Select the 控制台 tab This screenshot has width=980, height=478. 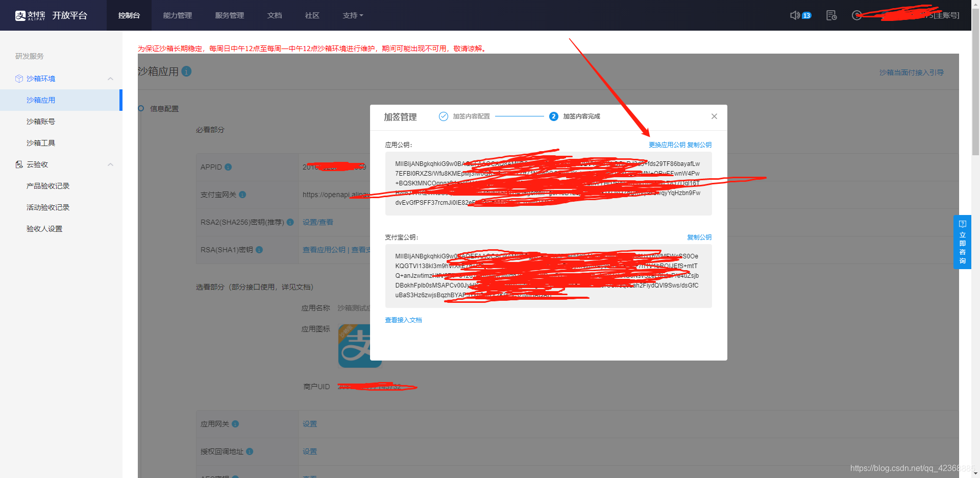point(129,15)
